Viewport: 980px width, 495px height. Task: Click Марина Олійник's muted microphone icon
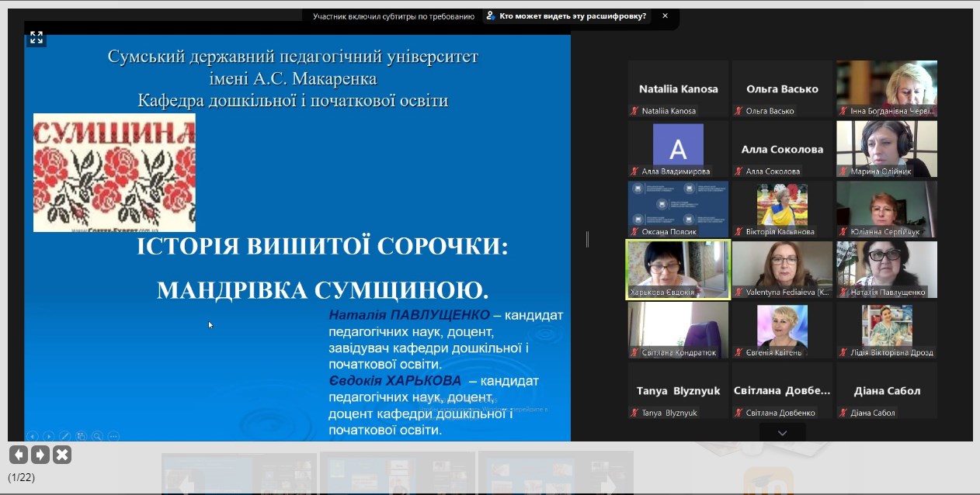click(x=843, y=171)
